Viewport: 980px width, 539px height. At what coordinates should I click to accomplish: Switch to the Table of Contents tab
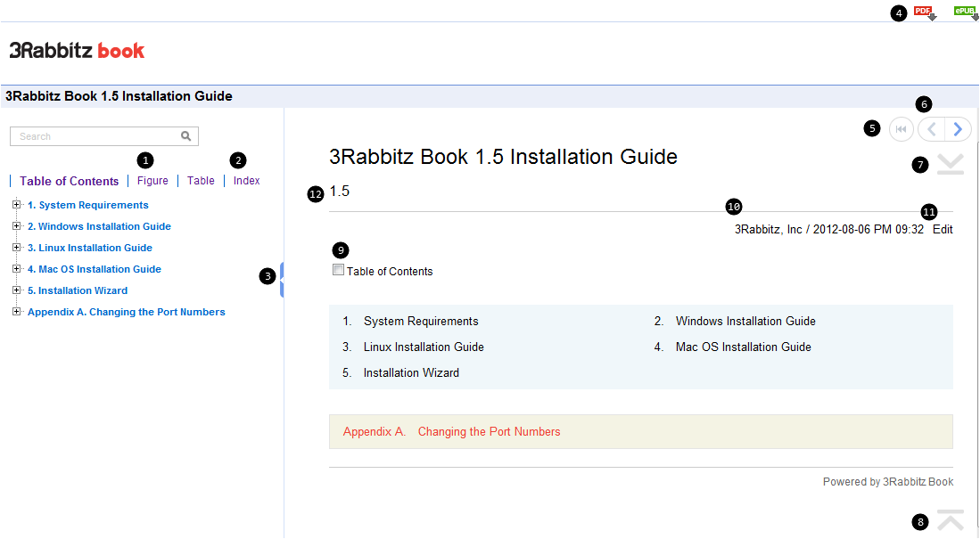click(69, 181)
